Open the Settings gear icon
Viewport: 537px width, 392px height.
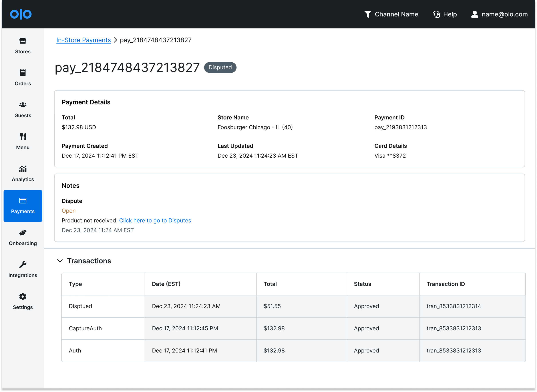tap(23, 297)
